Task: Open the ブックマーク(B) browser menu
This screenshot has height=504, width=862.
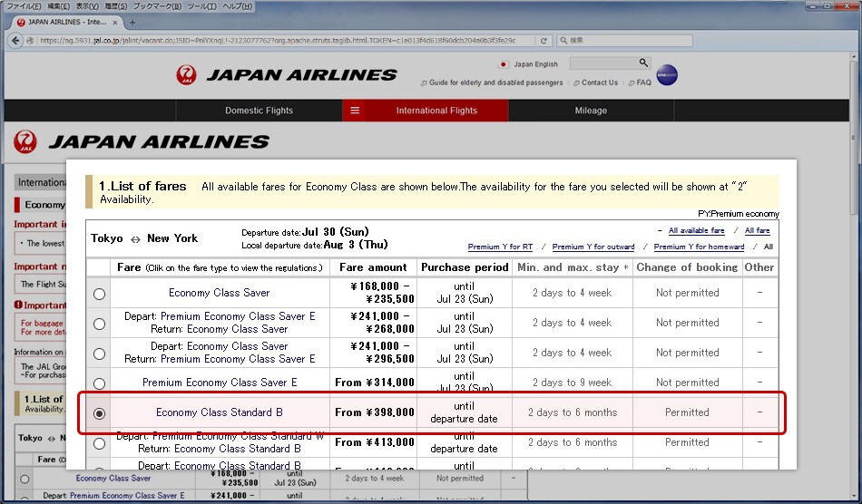Action: point(152,6)
